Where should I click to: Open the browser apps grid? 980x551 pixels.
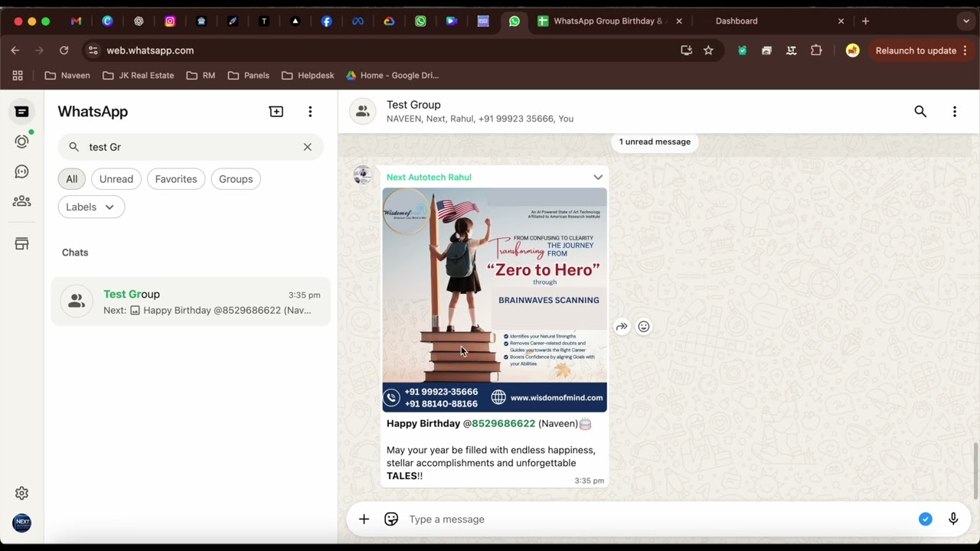coord(18,76)
